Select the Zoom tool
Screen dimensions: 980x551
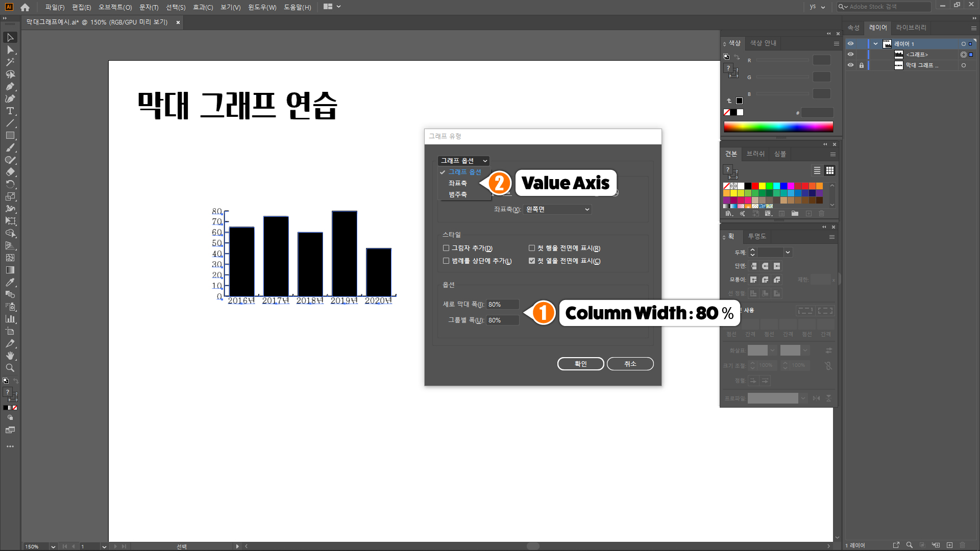(10, 368)
